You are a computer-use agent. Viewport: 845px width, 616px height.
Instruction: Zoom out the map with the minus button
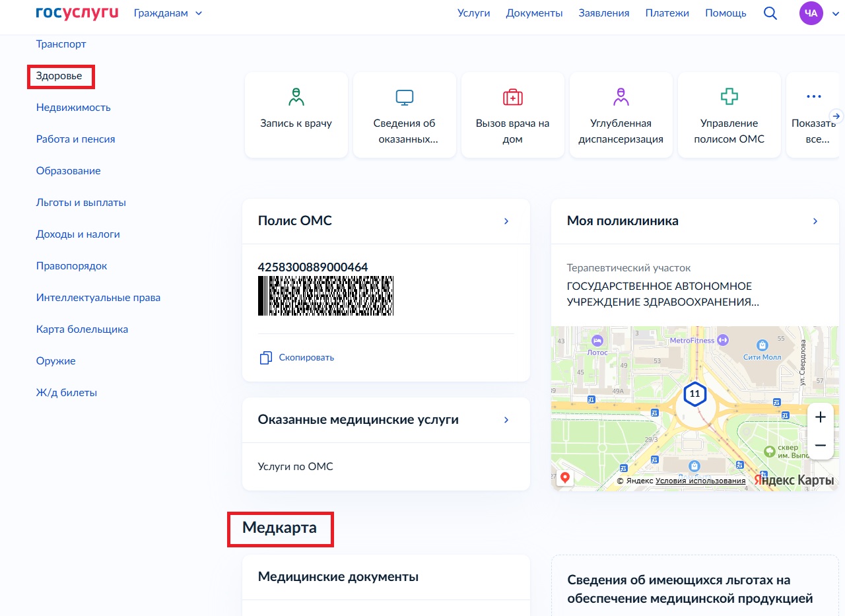(820, 445)
